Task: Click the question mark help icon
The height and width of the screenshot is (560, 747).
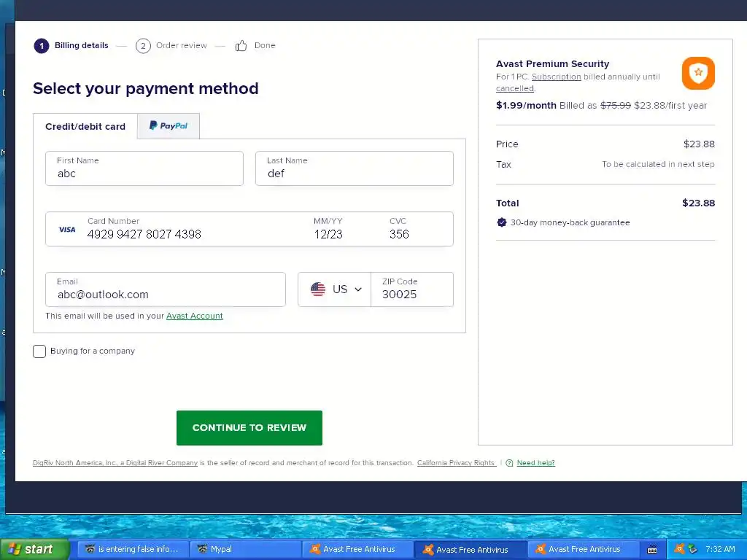Action: pos(509,463)
